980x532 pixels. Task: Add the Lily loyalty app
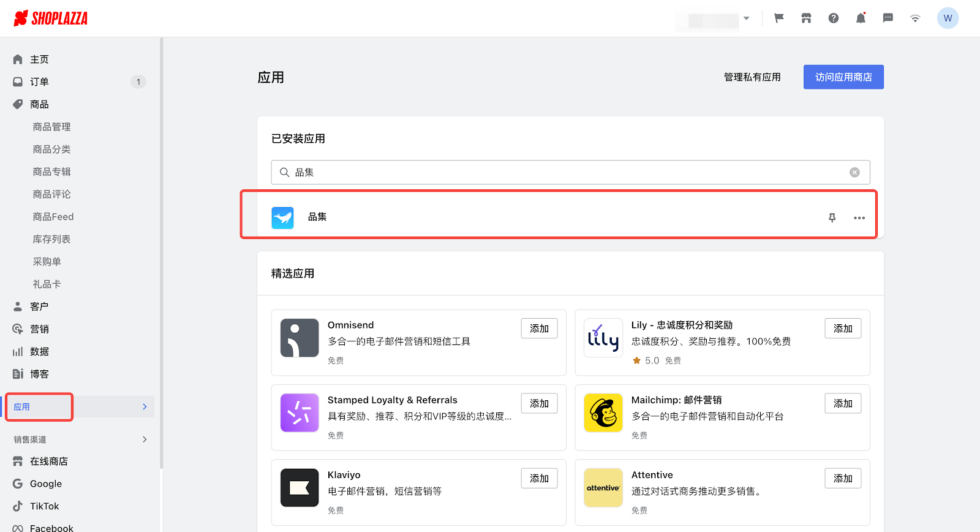843,329
